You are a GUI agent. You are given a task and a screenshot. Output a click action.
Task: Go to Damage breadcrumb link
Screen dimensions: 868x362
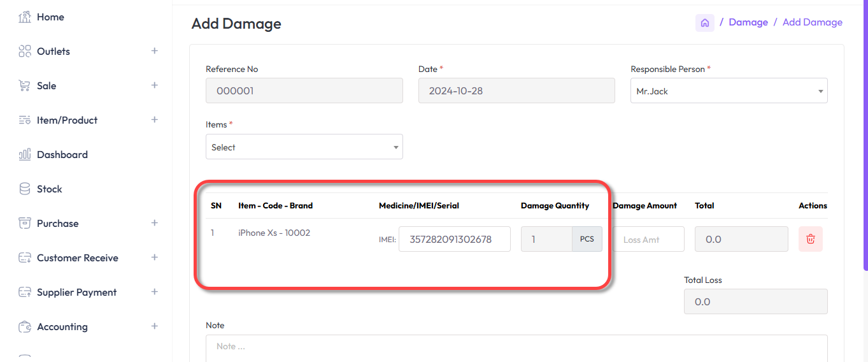click(748, 22)
